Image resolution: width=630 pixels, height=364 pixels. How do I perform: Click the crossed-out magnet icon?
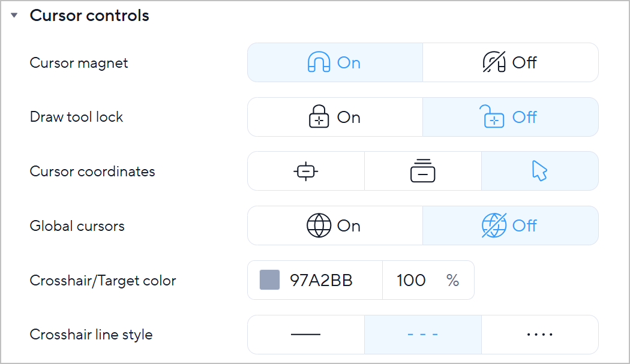494,62
